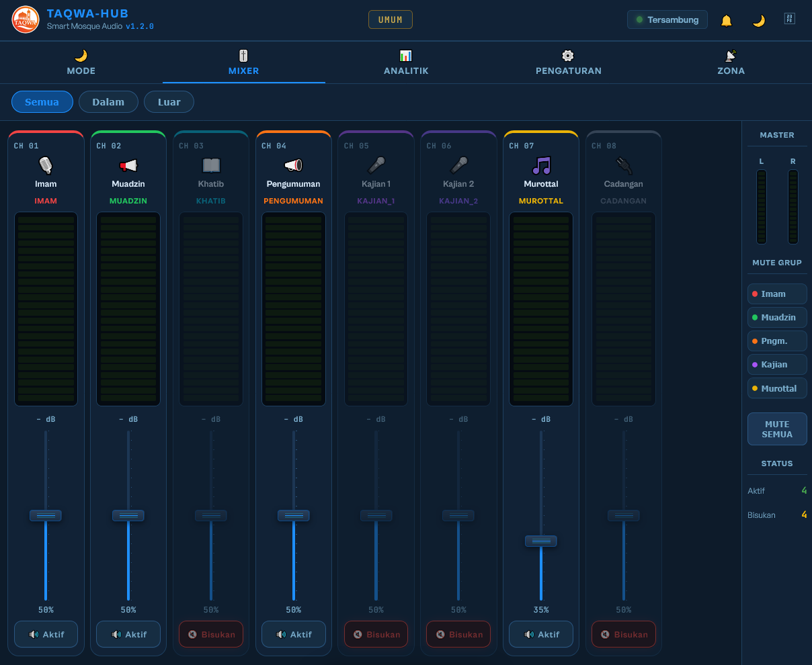
Task: Unmute the Khatib channel Bisukan button
Action: pyautogui.click(x=211, y=634)
